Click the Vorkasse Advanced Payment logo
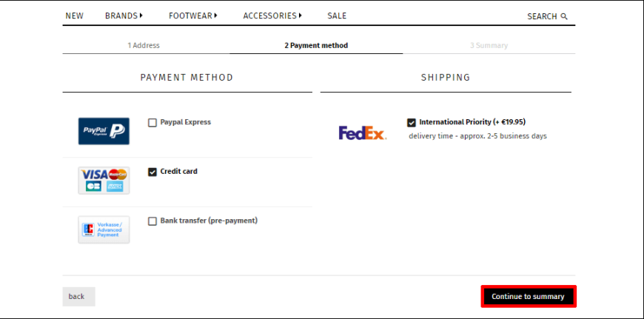The image size is (644, 319). click(x=104, y=230)
